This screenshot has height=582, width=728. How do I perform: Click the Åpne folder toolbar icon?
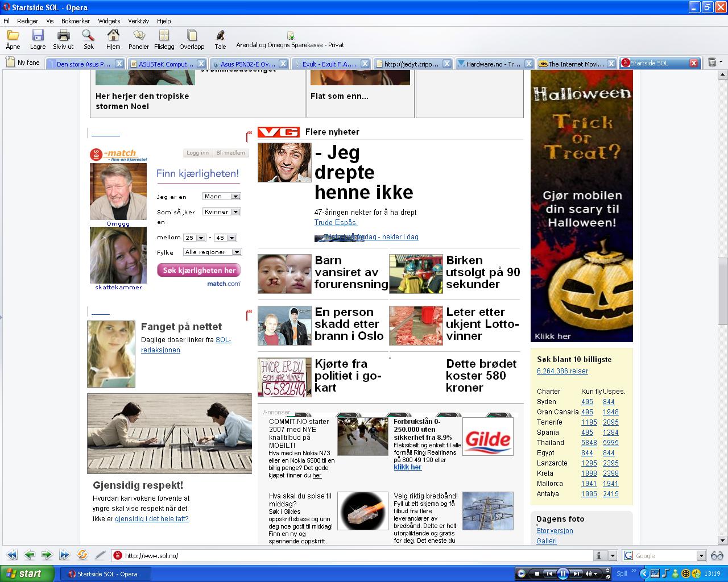click(13, 35)
